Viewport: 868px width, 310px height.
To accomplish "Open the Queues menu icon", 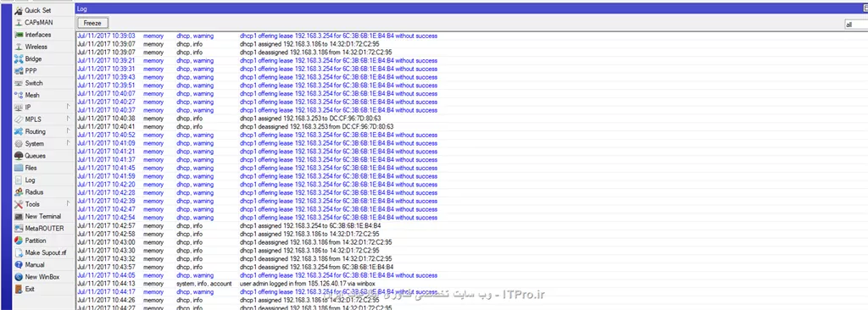I will pos(19,156).
